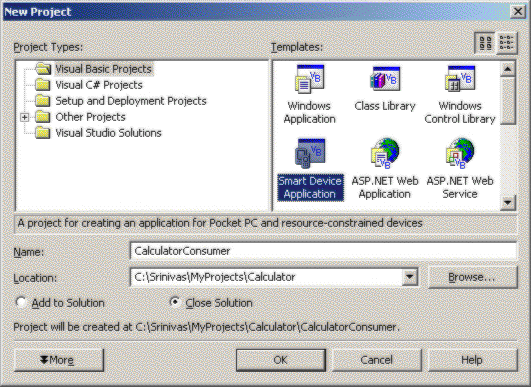The width and height of the screenshot is (531, 387).
Task: Click the Location path field
Action: point(266,277)
